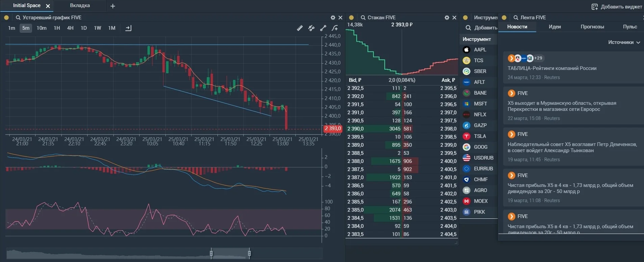The height and width of the screenshot is (262, 644).
Task: Switch to the Вкладка workspace tab
Action: pos(80,5)
